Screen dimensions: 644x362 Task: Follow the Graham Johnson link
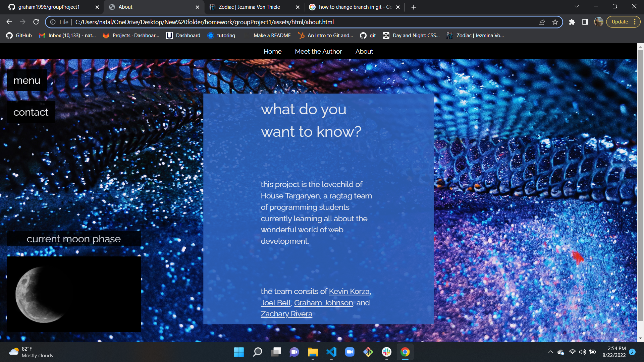click(x=323, y=303)
